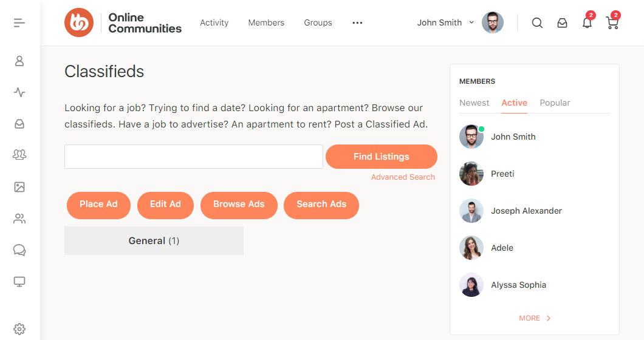Click the activity pulse sidebar icon
Image resolution: width=644 pixels, height=340 pixels.
tap(19, 92)
